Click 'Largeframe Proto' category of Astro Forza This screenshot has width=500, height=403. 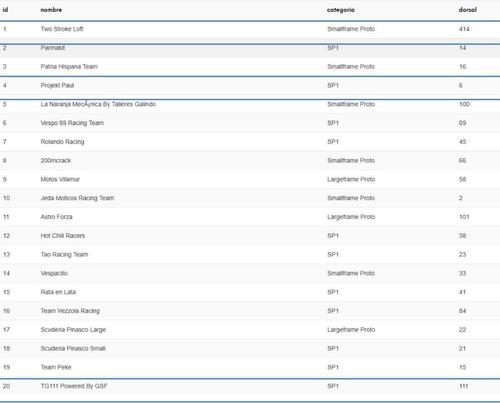[x=351, y=217]
